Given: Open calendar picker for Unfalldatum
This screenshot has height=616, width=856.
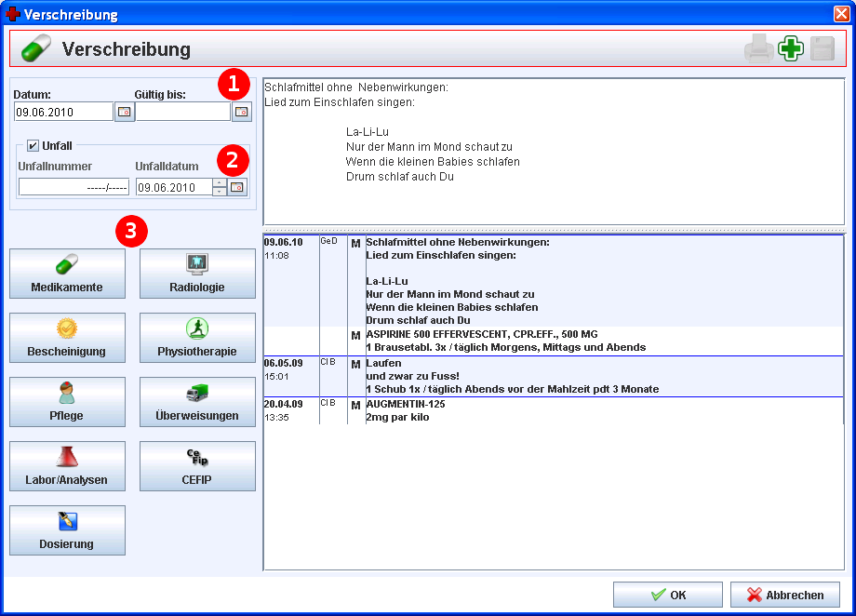Looking at the screenshot, I should pos(237,187).
